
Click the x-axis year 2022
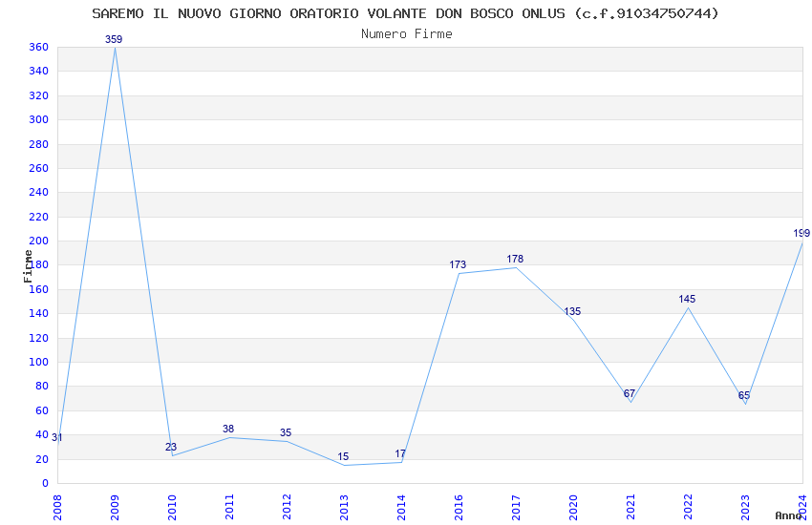coord(688,508)
